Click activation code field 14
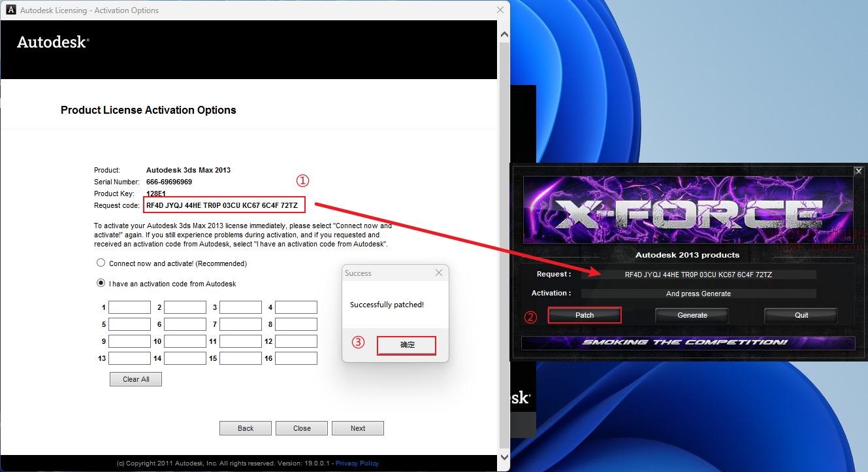 point(185,358)
